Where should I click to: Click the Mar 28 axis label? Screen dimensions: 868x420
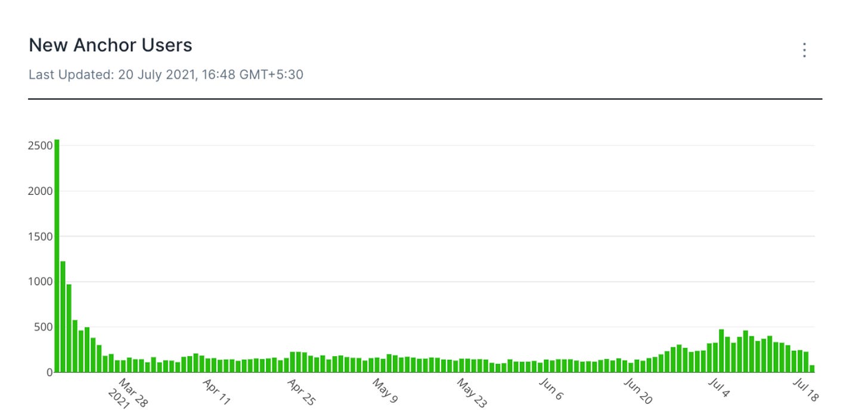point(128,393)
